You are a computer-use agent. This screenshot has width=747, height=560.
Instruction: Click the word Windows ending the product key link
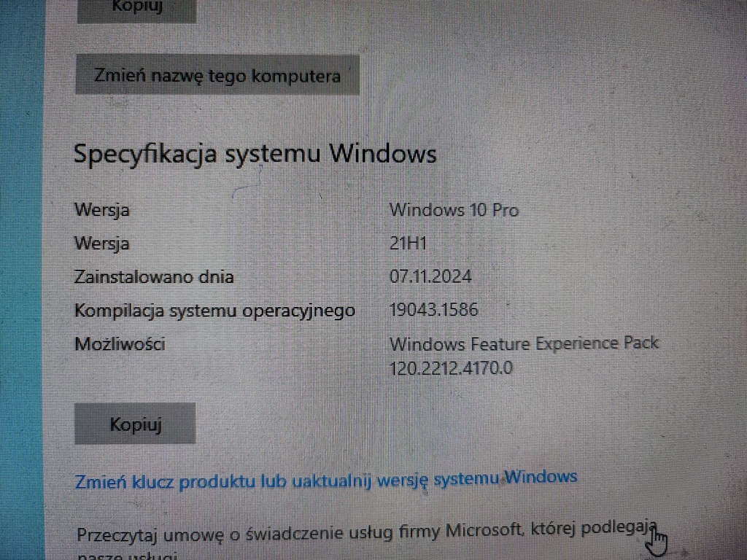point(541,476)
